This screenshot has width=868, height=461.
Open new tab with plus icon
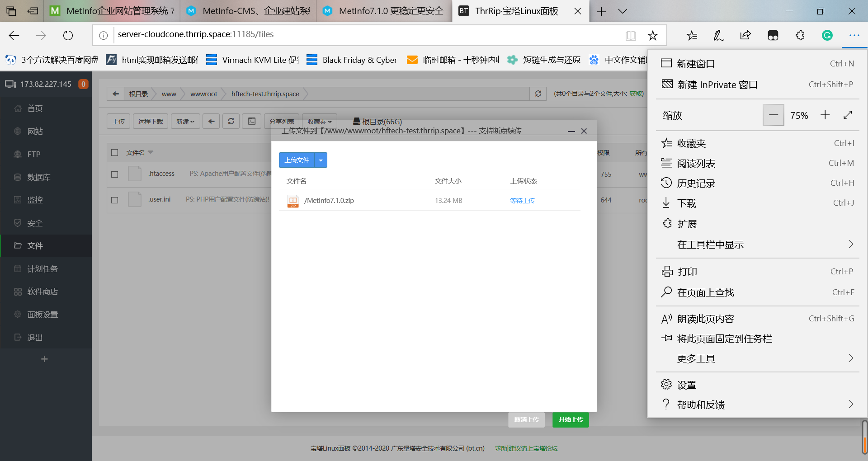click(601, 11)
